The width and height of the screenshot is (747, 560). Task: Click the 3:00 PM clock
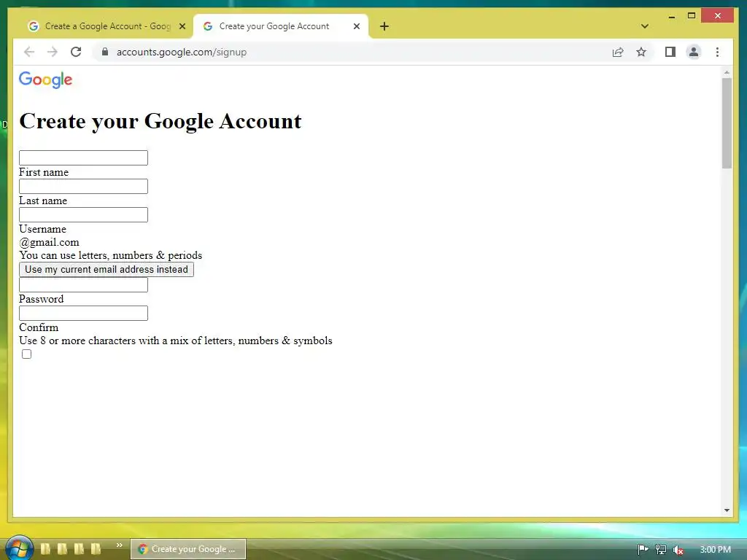click(715, 550)
